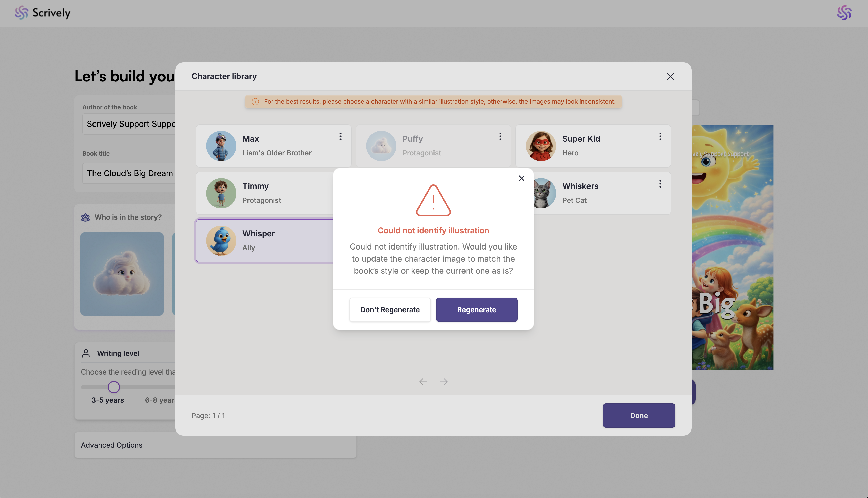Go to previous character library page
Image resolution: width=868 pixels, height=498 pixels.
423,382
